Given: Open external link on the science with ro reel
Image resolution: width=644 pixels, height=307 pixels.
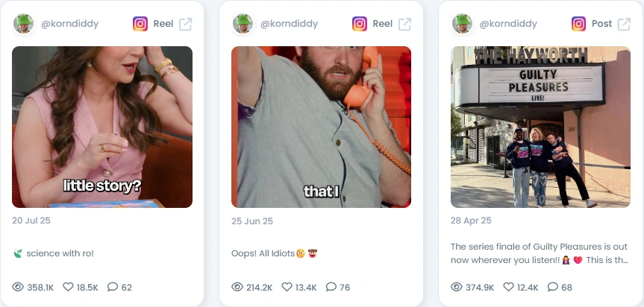Looking at the screenshot, I should point(185,24).
